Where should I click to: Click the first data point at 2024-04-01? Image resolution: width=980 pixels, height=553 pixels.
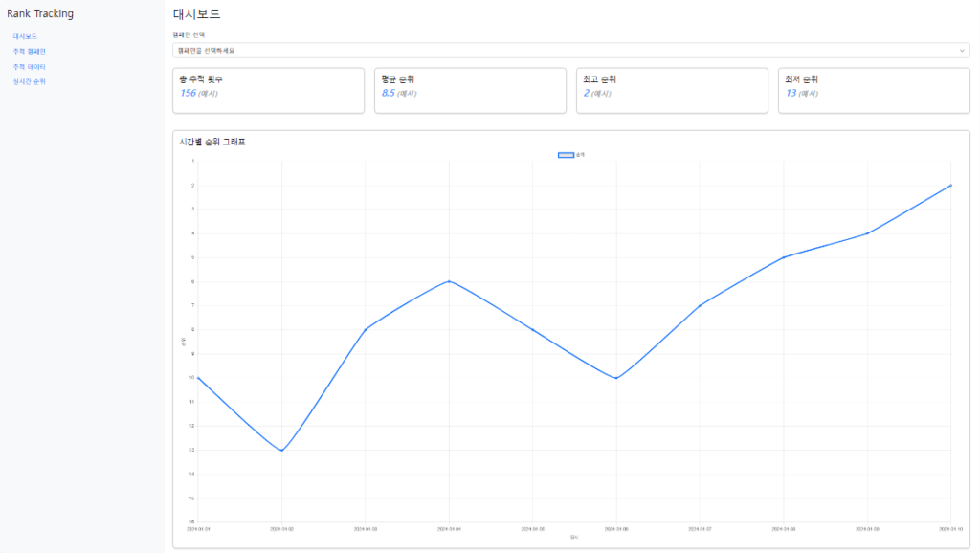tap(198, 378)
